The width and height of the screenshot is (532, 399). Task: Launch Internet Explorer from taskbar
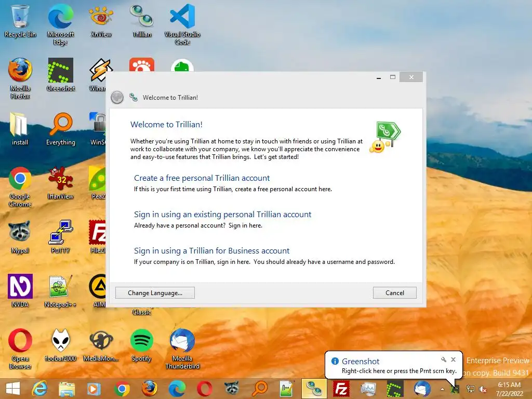point(39,389)
